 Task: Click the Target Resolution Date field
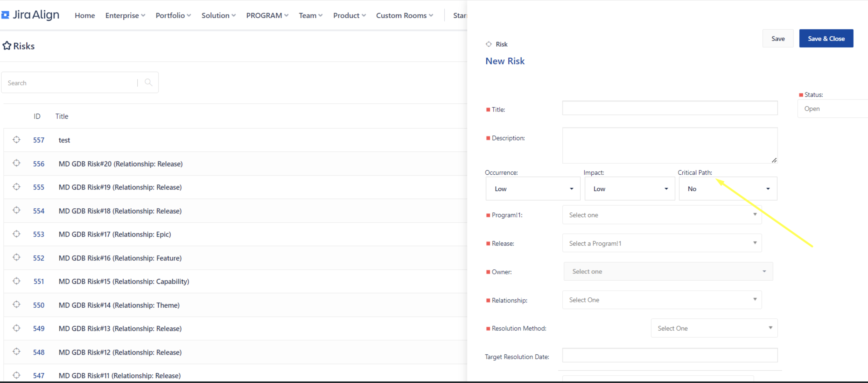(669, 355)
